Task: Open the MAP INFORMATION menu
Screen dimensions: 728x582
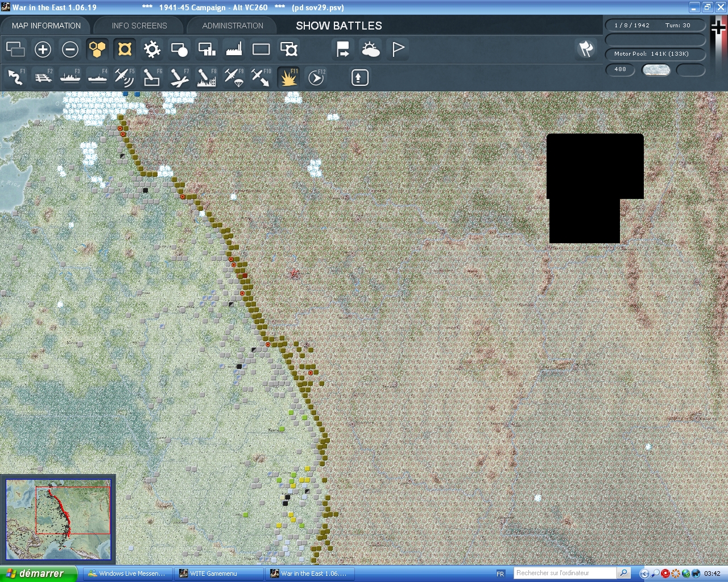Action: [x=45, y=26]
